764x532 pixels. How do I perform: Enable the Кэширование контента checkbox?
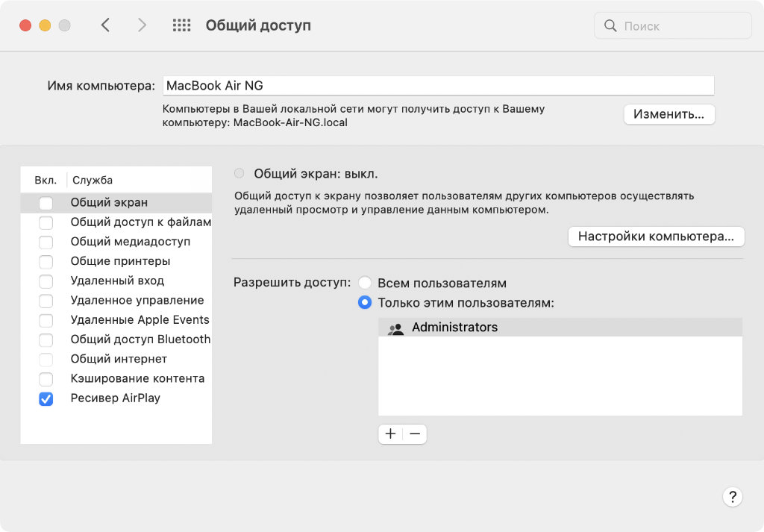click(46, 379)
